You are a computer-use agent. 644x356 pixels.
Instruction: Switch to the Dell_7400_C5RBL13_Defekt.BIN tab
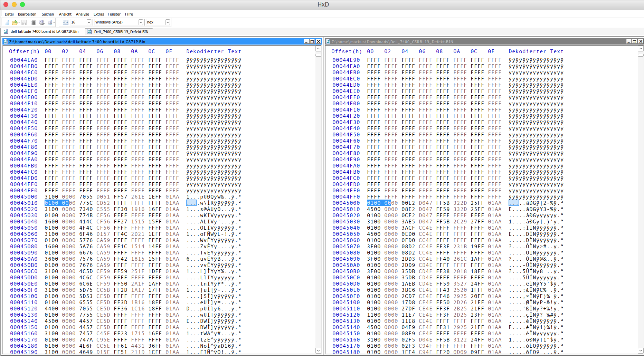click(119, 32)
